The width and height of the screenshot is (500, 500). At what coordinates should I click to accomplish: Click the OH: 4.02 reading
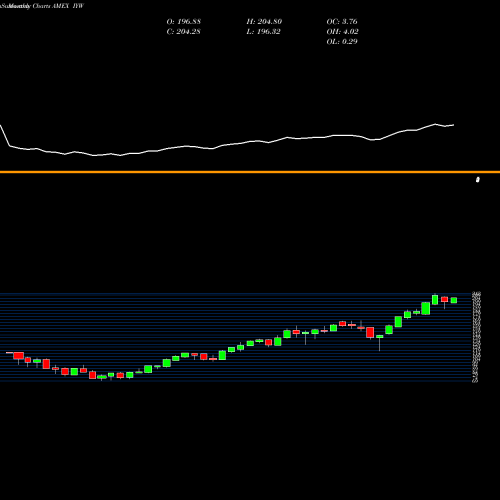343,32
